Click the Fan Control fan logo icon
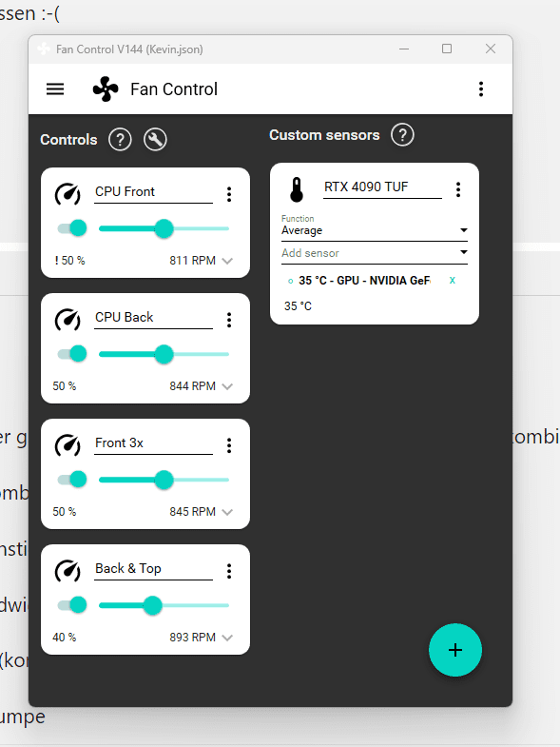 pyautogui.click(x=106, y=89)
